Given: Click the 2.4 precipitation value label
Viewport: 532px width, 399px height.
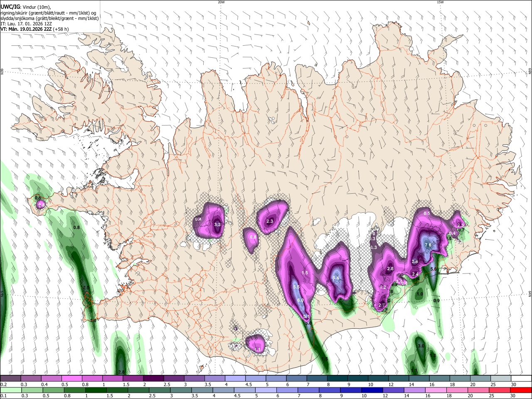Looking at the screenshot, I should click(415, 274).
